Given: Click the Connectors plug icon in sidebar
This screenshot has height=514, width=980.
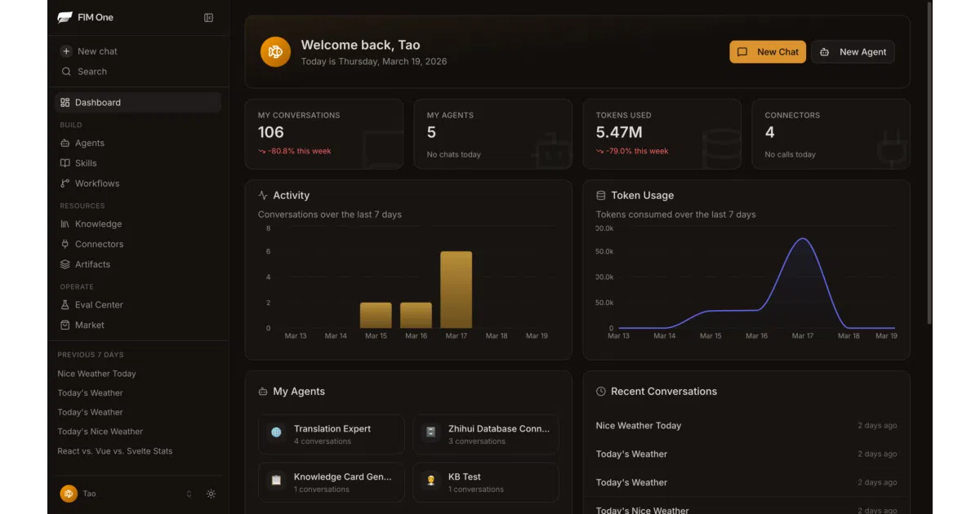Looking at the screenshot, I should [65, 244].
